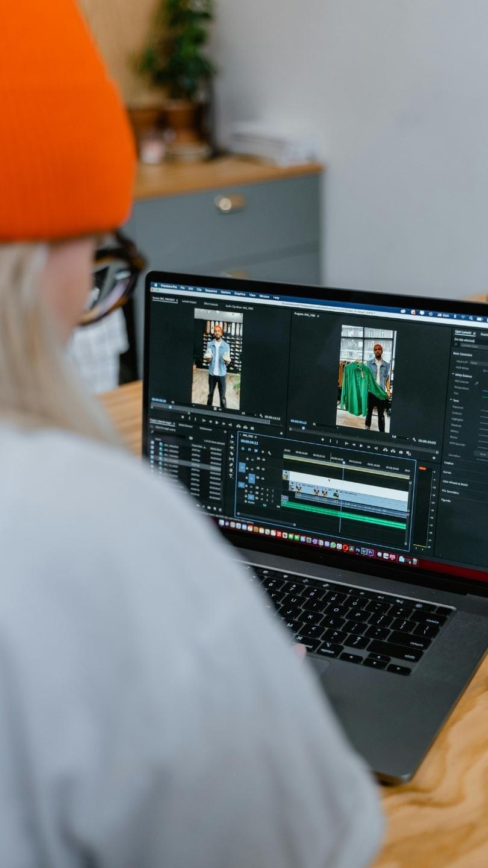
Task: Open the Input LUT dropdown
Action: 479,363
